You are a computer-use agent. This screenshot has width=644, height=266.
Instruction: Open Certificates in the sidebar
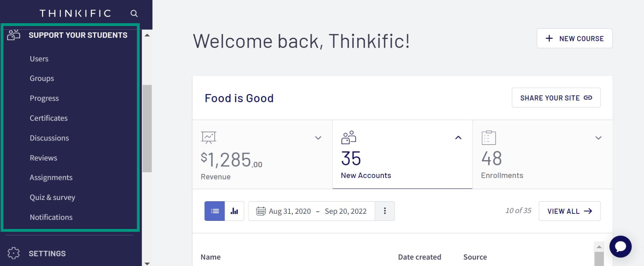point(49,118)
